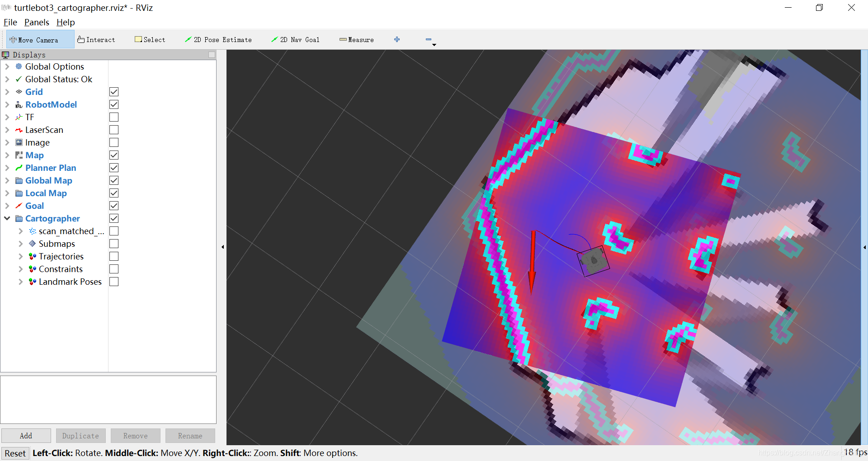Viewport: 868px width, 461px height.
Task: Click the Submaps diamond icon
Action: point(33,244)
